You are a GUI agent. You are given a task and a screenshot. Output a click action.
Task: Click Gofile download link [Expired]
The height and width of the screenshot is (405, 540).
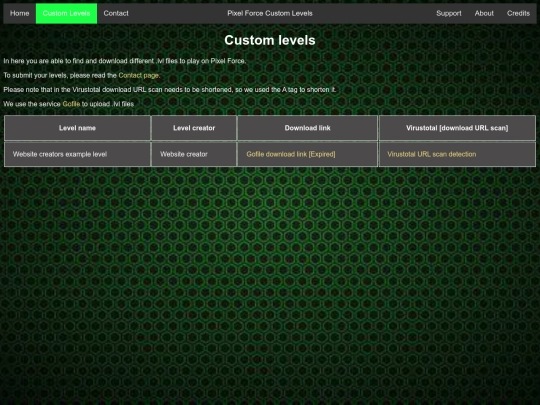pyautogui.click(x=291, y=154)
